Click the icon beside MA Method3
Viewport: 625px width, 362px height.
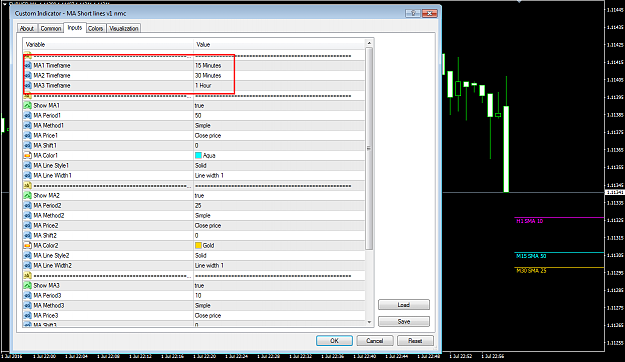(28, 305)
